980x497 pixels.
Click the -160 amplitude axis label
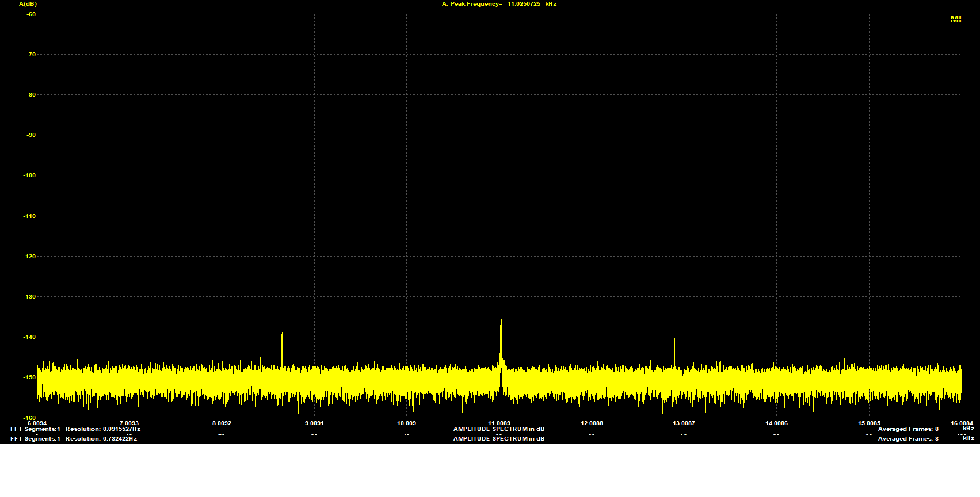pyautogui.click(x=29, y=418)
